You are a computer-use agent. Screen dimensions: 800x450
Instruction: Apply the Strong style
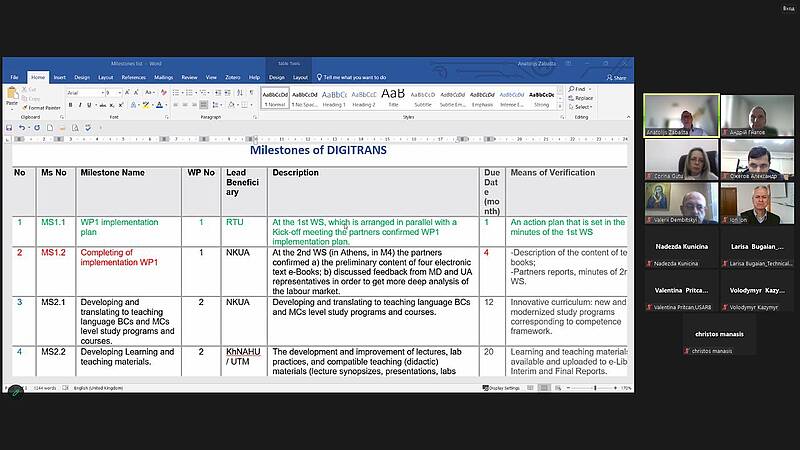pos(541,98)
